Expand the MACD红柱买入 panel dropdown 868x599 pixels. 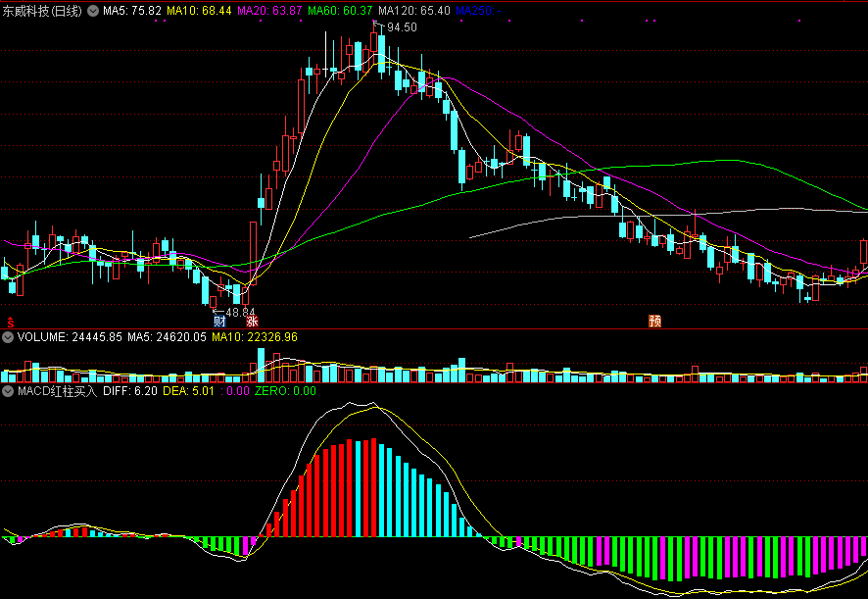coord(8,391)
